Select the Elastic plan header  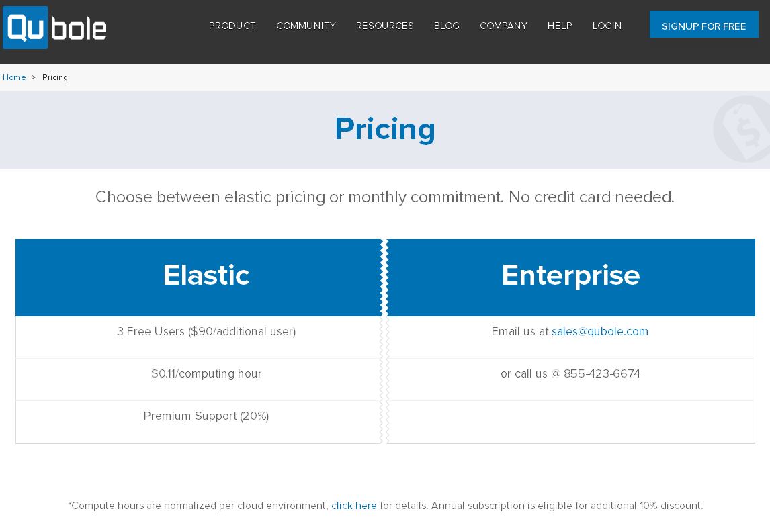tap(206, 275)
